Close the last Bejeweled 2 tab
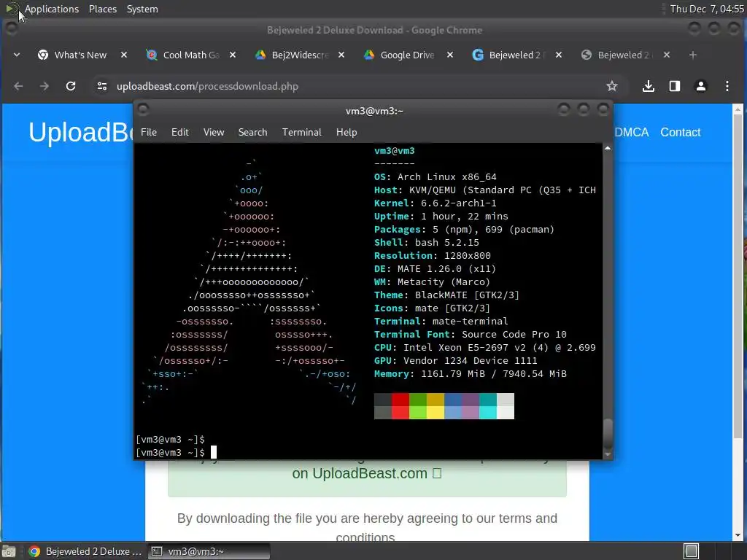Image resolution: width=747 pixels, height=560 pixels. click(667, 55)
